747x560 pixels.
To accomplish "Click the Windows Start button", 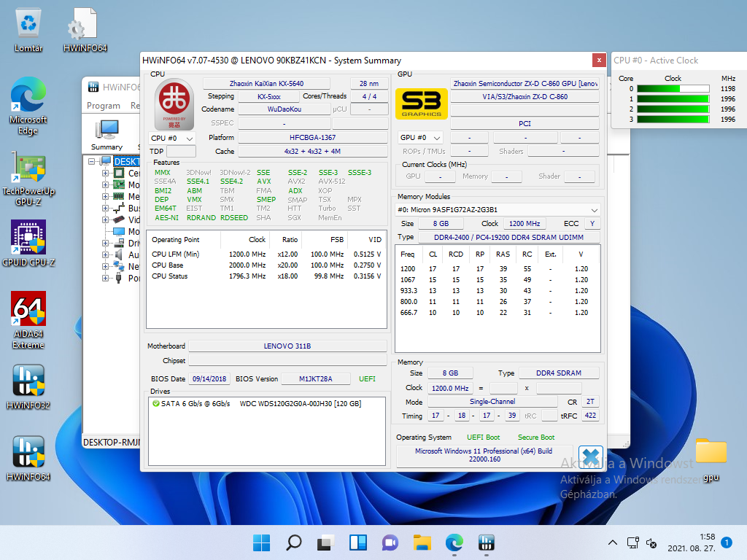I will [x=261, y=542].
